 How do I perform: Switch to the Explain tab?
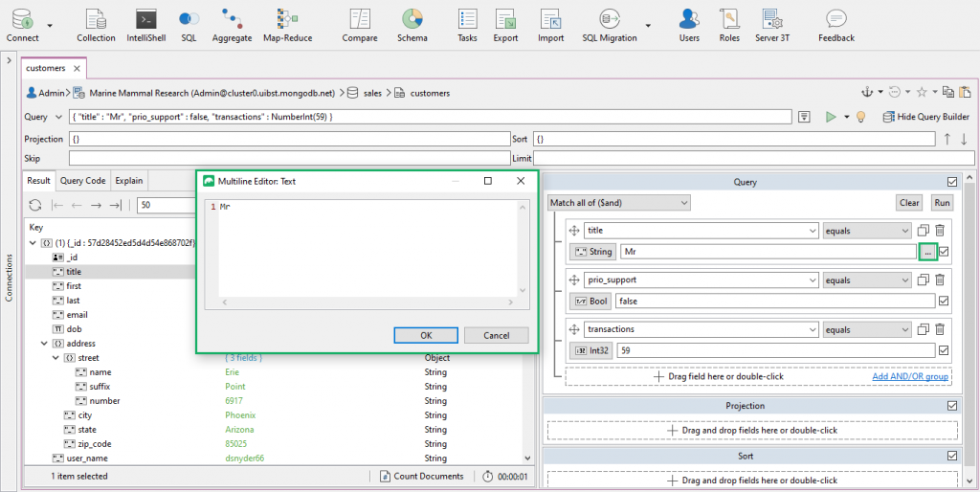[129, 181]
